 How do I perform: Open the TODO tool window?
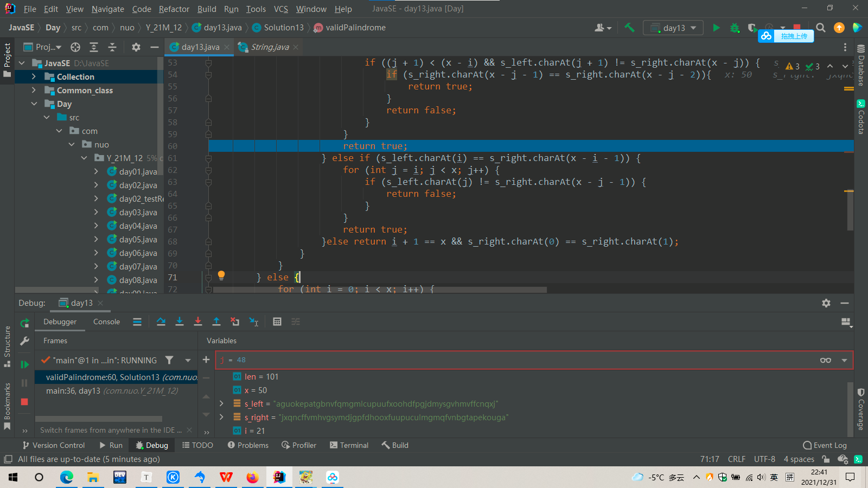[197, 445]
